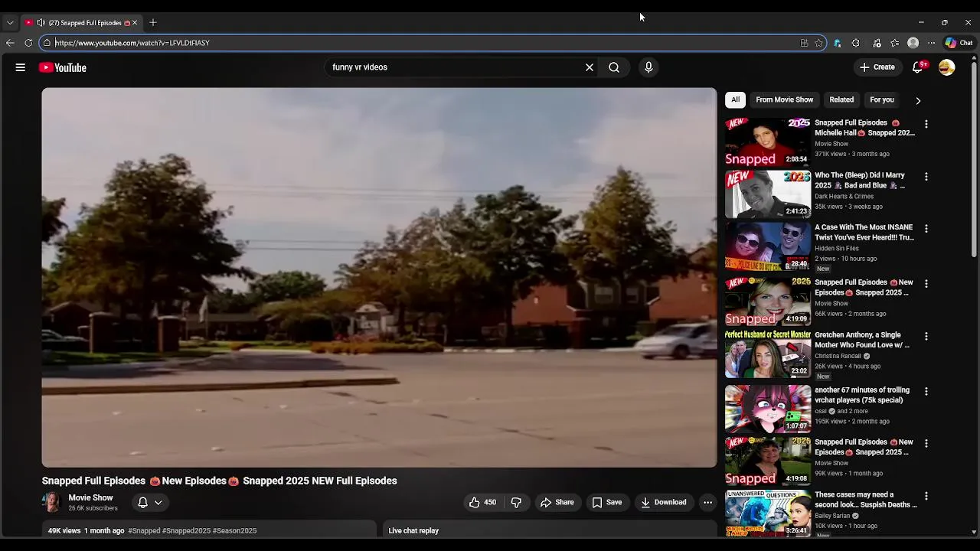Open YouTube notifications bell
This screenshot has height=551, width=980.
tap(917, 67)
